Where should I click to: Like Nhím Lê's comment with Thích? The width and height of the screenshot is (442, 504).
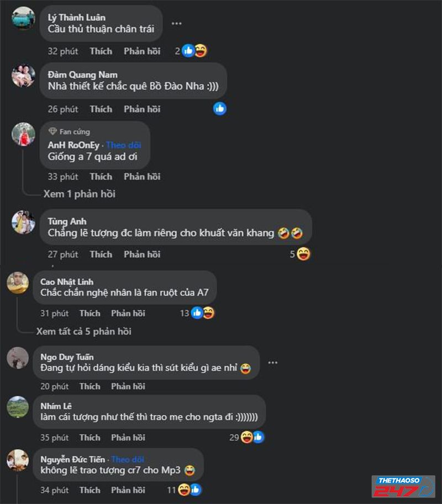pos(90,438)
